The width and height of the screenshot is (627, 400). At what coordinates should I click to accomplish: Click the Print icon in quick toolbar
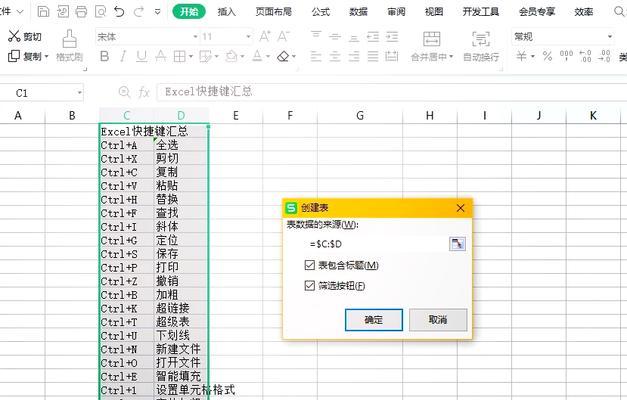(81, 12)
